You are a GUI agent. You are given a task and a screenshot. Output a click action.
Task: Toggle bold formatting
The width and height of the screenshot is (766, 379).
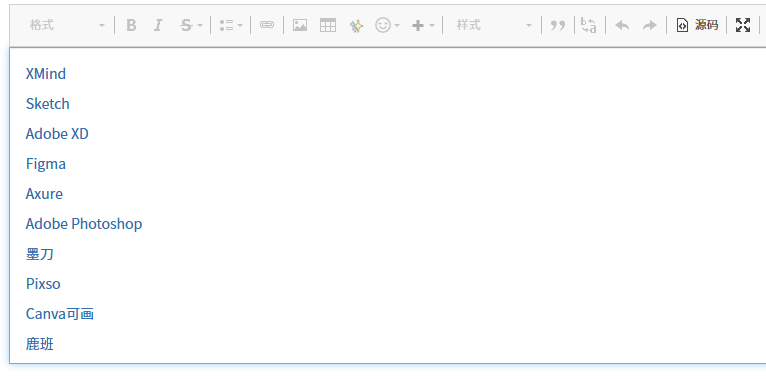pos(131,25)
